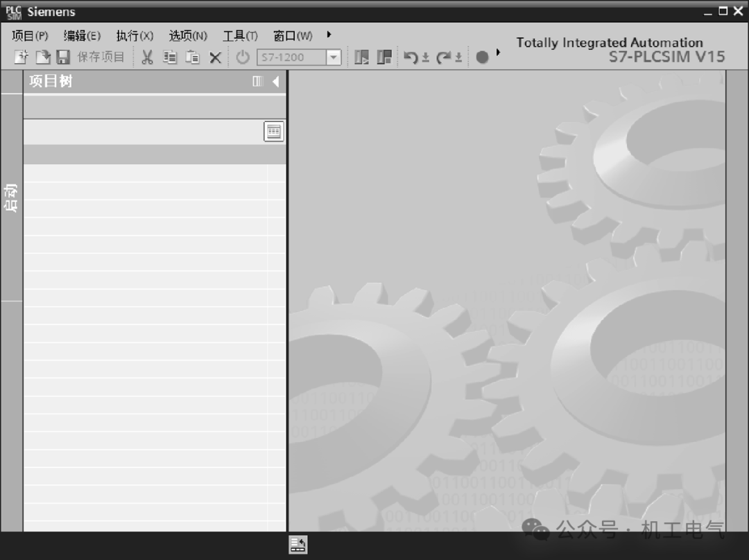Image resolution: width=749 pixels, height=560 pixels.
Task: Click the 保存项目 button
Action: (x=101, y=58)
